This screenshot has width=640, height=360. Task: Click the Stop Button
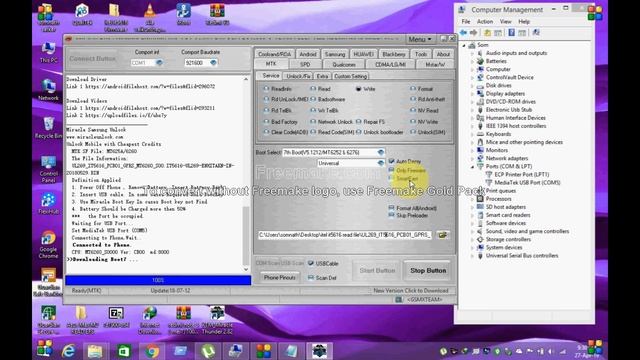click(428, 270)
